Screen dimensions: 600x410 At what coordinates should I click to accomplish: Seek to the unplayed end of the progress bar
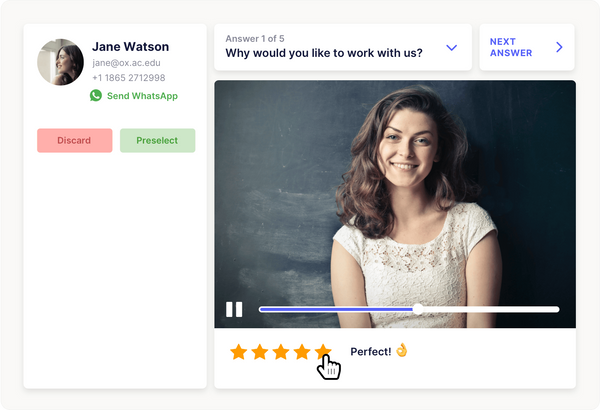pyautogui.click(x=550, y=309)
